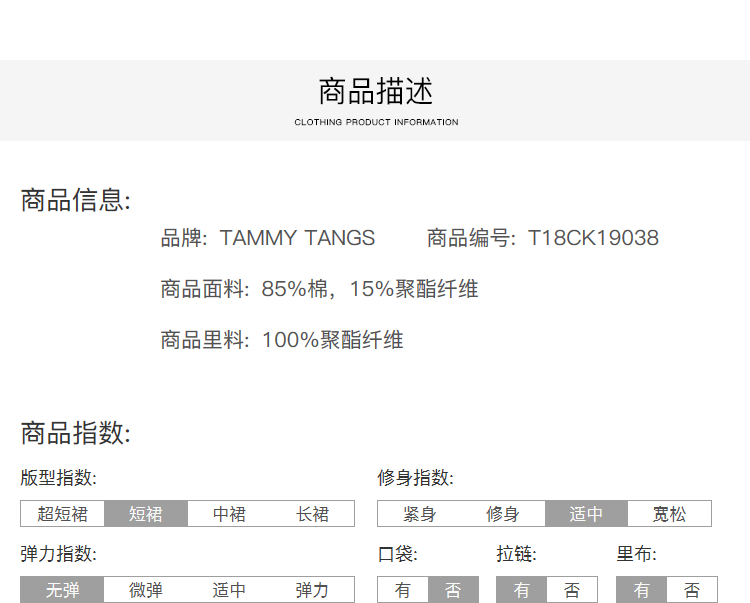Set 拉链 to 有
This screenshot has width=750, height=603.
[x=521, y=590]
